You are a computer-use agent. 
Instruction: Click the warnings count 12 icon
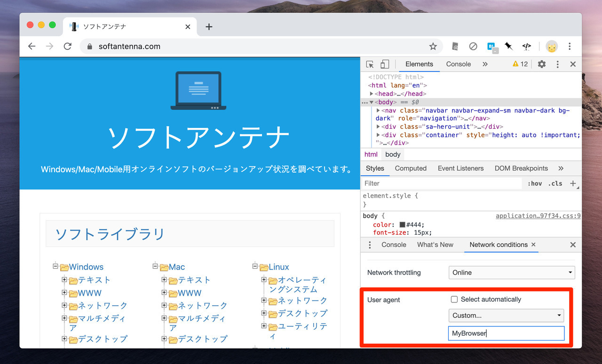520,64
